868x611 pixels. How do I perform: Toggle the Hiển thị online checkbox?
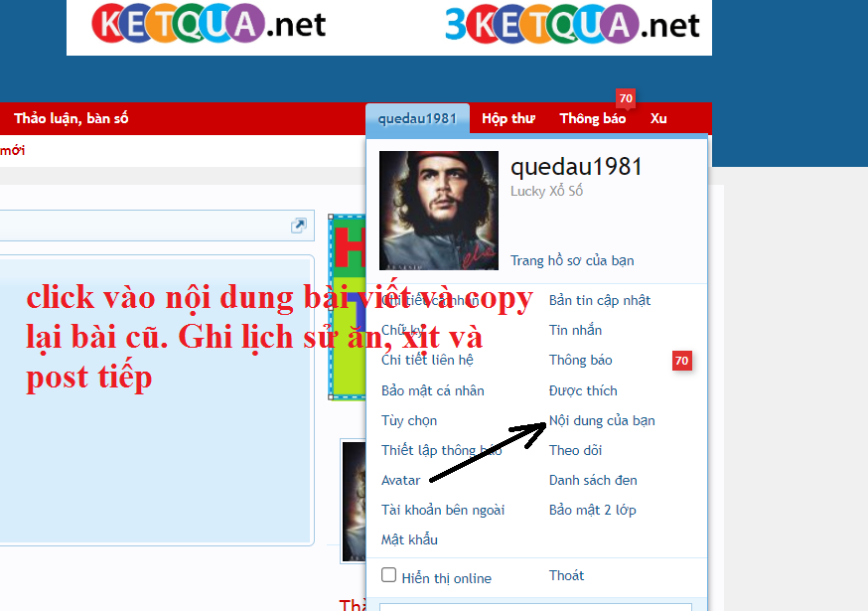coord(389,575)
